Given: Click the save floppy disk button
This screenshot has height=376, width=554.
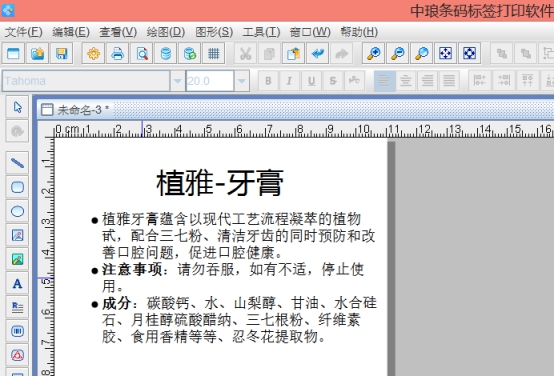Looking at the screenshot, I should [61, 54].
